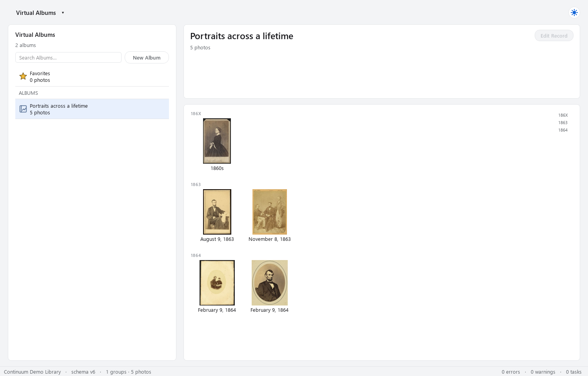Click the 1 groups · 5 photos status
Viewport: 588px width, 376px height.
(129, 372)
